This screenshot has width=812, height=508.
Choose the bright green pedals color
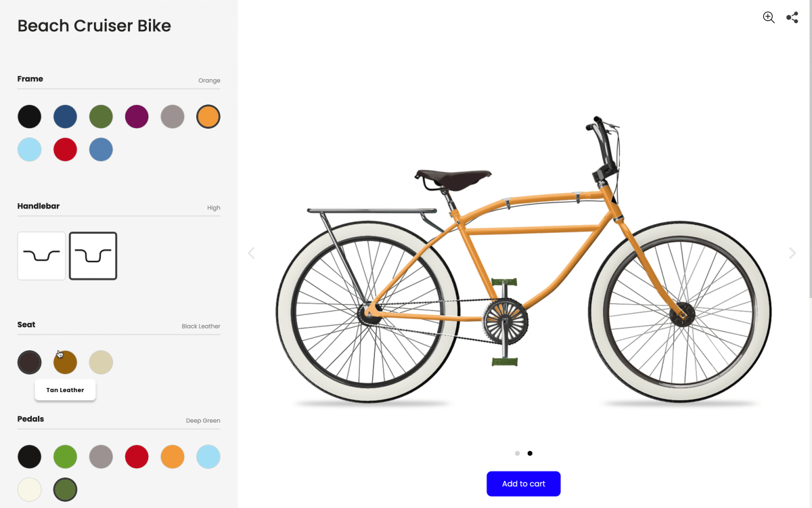pos(65,457)
